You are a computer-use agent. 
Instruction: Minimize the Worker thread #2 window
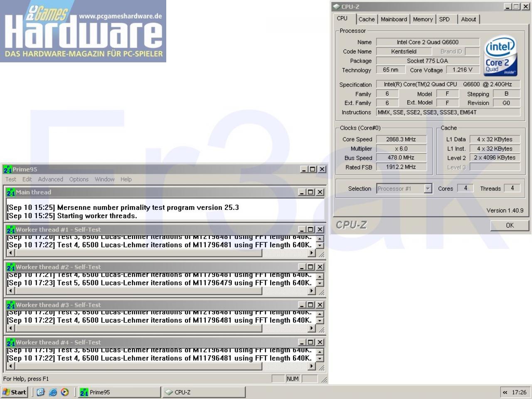click(x=303, y=267)
